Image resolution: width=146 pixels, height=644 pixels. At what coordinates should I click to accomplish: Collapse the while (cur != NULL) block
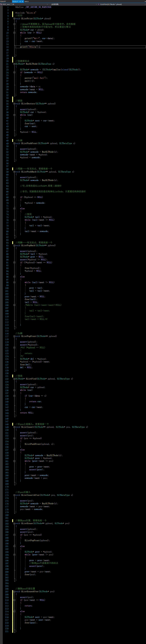pos(14,33)
